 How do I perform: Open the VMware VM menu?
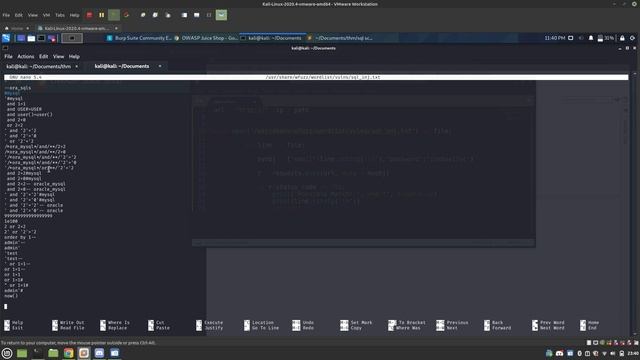pos(47,15)
